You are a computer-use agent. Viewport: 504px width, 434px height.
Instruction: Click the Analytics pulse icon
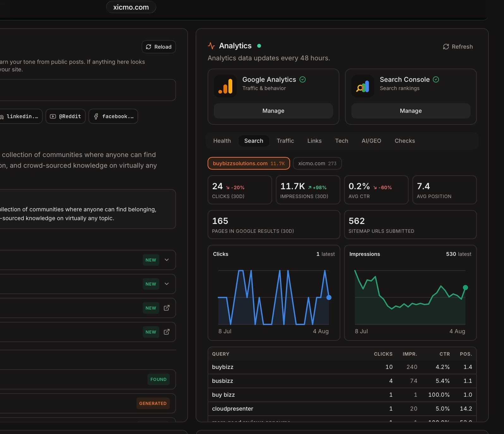click(x=211, y=46)
